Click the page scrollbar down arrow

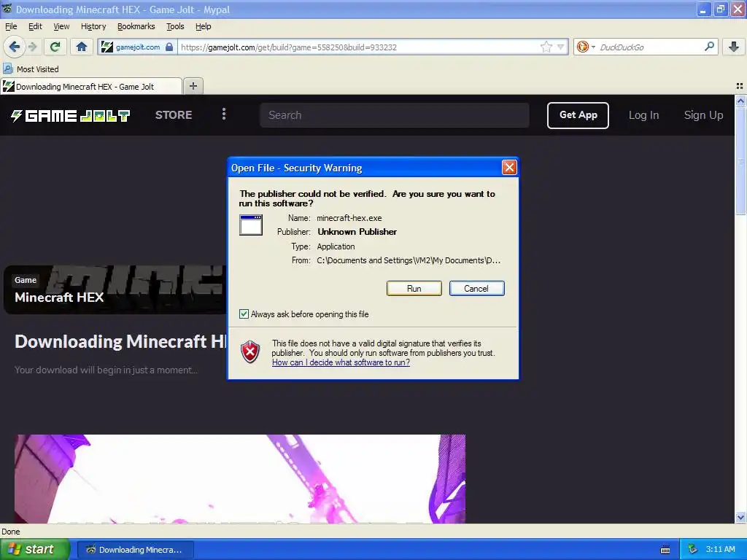click(740, 517)
